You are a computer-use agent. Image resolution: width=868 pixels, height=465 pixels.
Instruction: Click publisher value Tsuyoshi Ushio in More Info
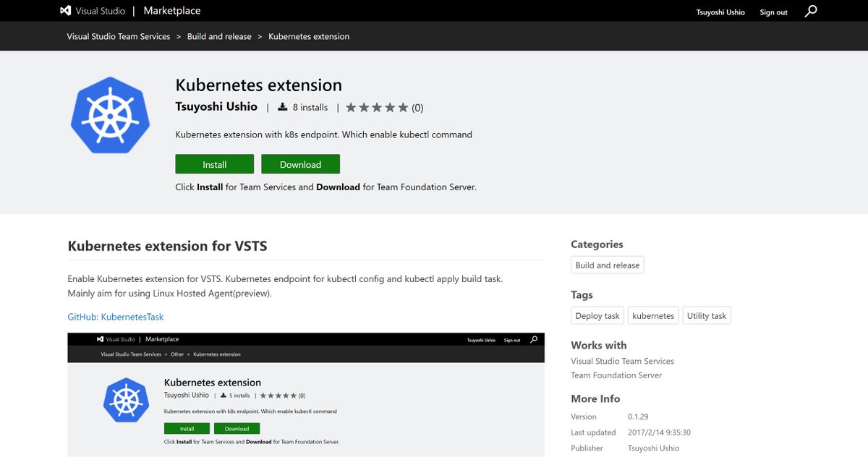coord(653,448)
